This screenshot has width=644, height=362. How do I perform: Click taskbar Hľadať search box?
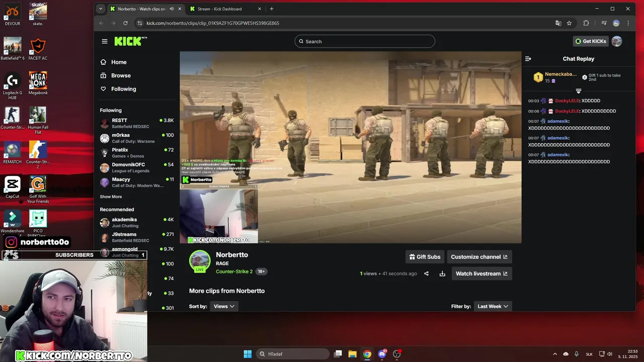coord(292,354)
